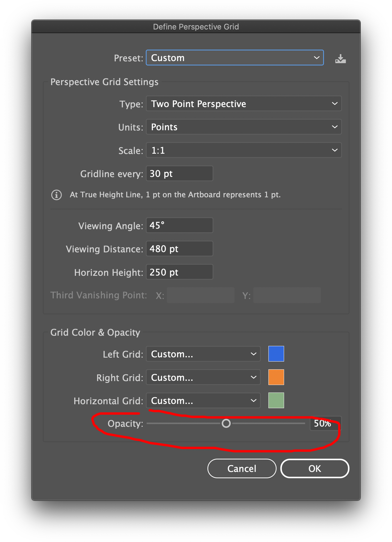Select the Viewing Angle field

[x=179, y=225]
